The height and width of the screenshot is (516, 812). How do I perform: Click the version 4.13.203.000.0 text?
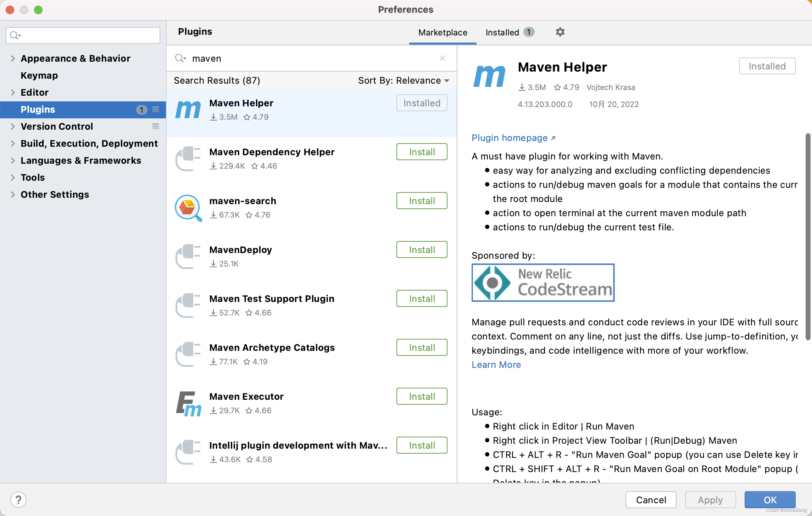(545, 104)
